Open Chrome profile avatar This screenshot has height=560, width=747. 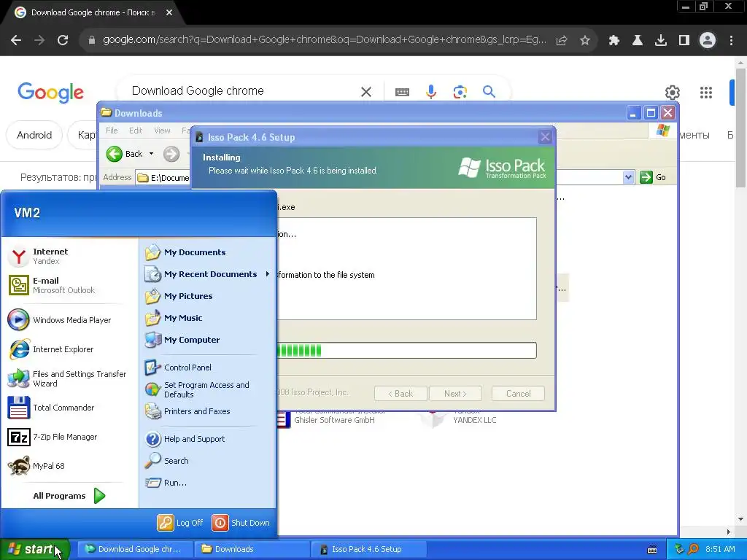pyautogui.click(x=708, y=40)
